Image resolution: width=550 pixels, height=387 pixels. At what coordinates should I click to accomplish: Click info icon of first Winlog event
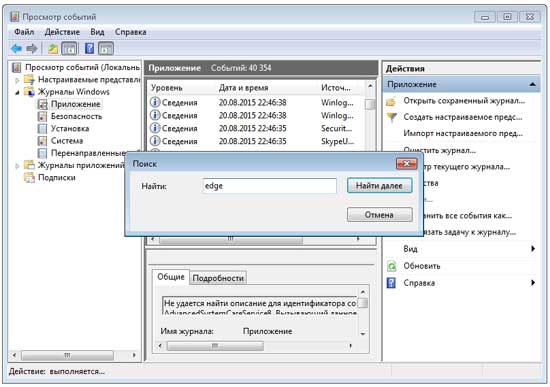click(x=155, y=102)
